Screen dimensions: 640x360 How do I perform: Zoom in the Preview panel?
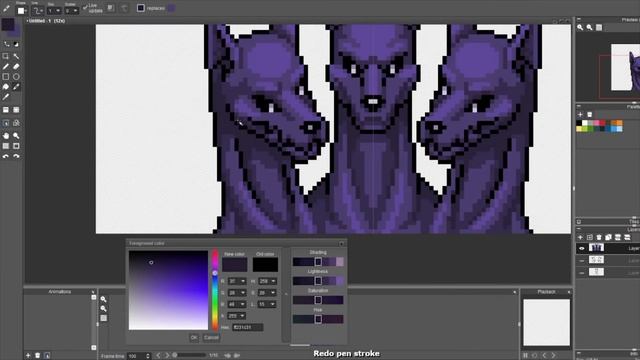coord(580,27)
